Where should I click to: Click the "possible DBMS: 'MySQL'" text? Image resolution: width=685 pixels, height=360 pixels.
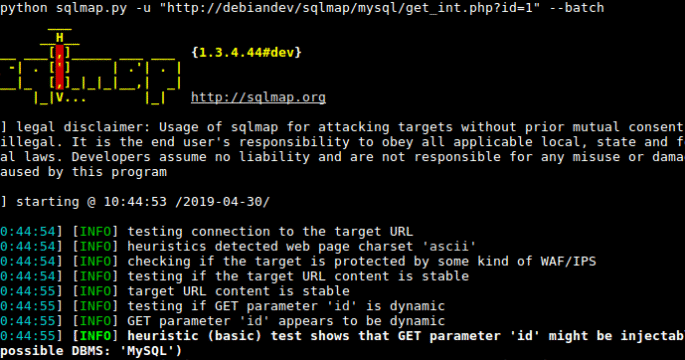coord(91,350)
